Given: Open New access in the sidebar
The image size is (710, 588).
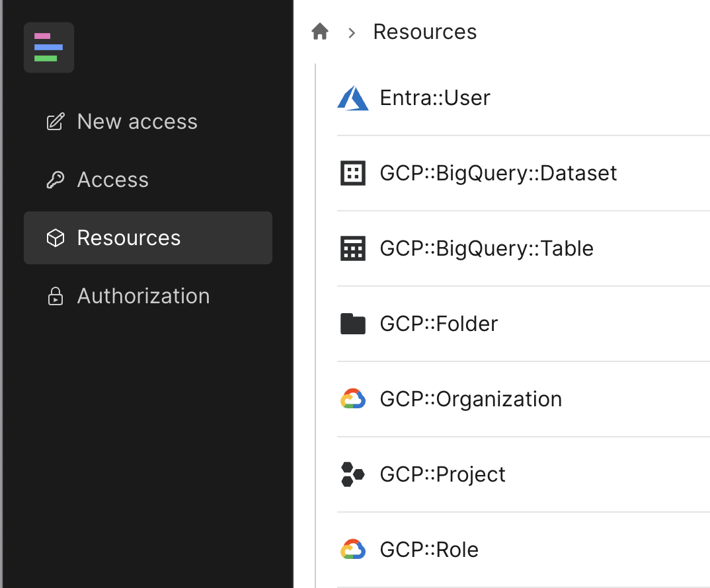Looking at the screenshot, I should click(148, 122).
